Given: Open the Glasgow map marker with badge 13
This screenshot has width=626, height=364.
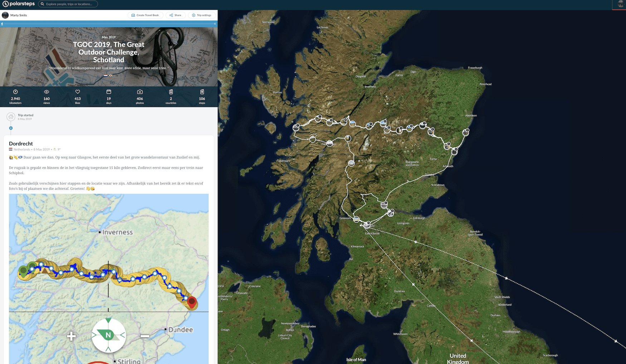Looking at the screenshot, I should coord(367,225).
